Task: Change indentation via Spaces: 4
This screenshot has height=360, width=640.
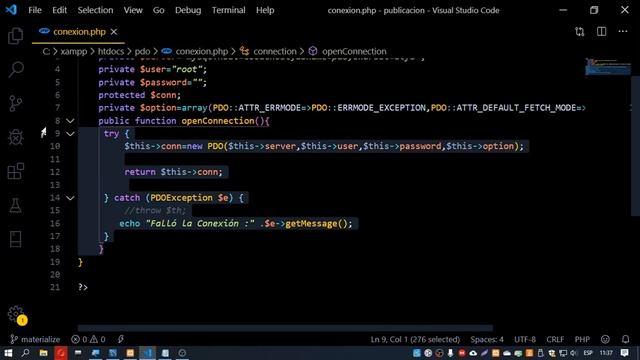Action: point(487,339)
